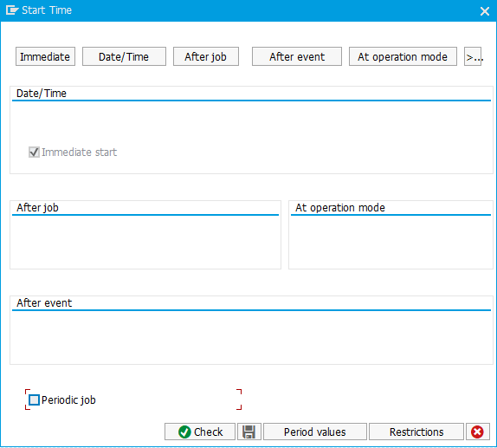The height and width of the screenshot is (448, 497).
Task: Select At operation mode button
Action: pos(403,57)
